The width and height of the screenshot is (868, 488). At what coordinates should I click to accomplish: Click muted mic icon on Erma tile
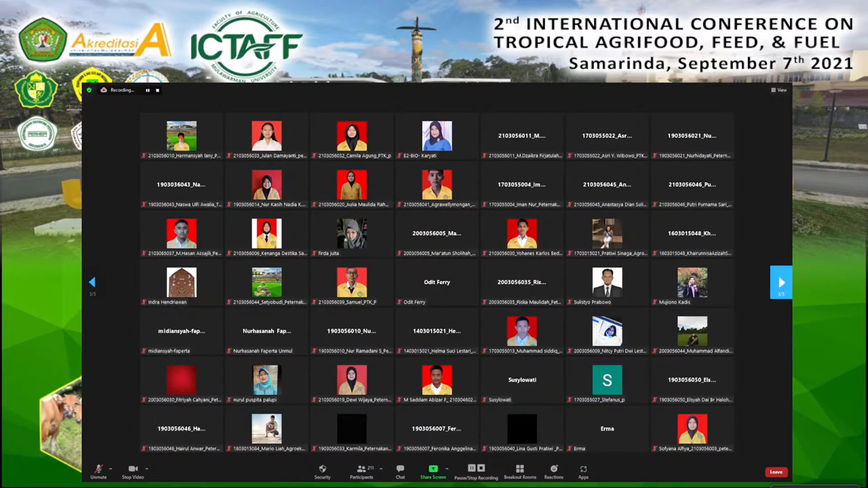point(570,448)
